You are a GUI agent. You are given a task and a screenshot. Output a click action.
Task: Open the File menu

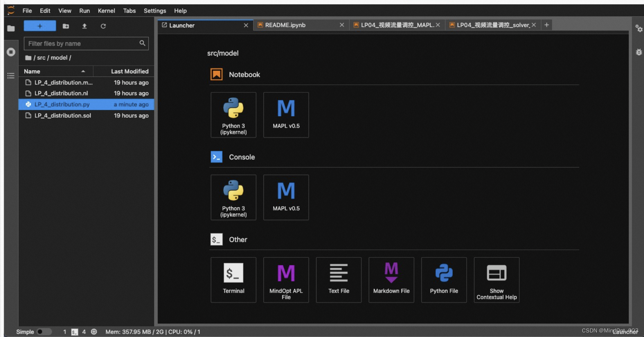tap(27, 11)
